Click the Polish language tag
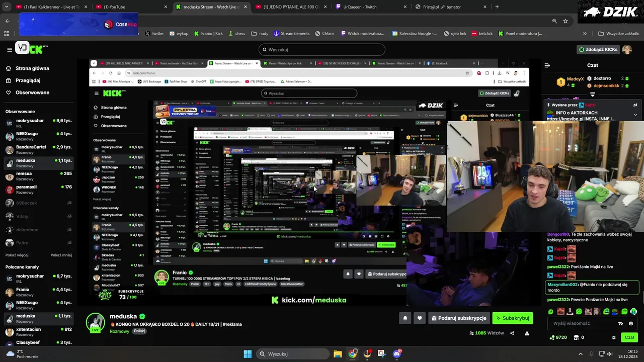Screen dimensions: 644x362 click(x=139, y=331)
